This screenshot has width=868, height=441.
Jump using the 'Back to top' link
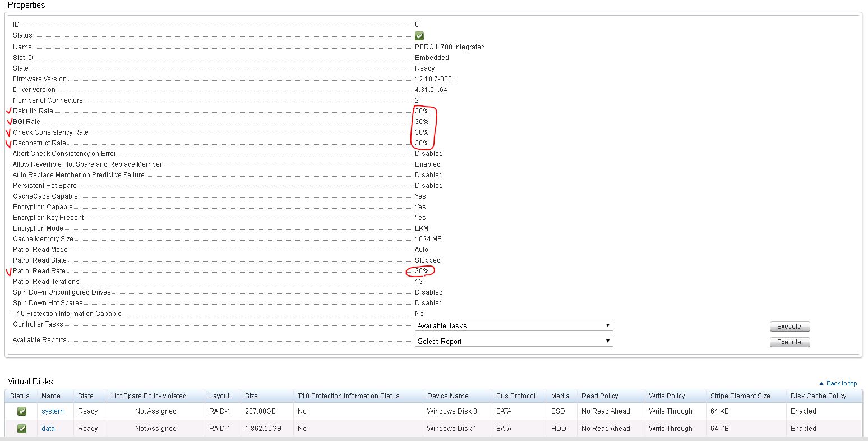(x=841, y=383)
